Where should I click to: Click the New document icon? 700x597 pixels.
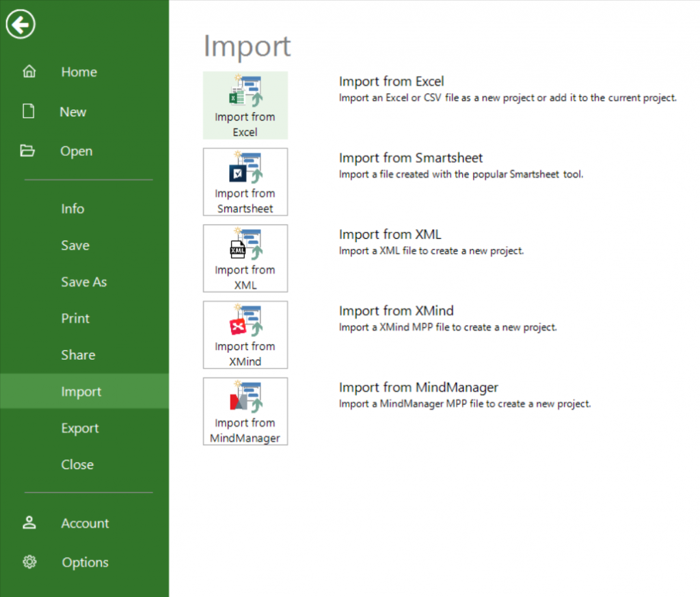click(x=29, y=111)
